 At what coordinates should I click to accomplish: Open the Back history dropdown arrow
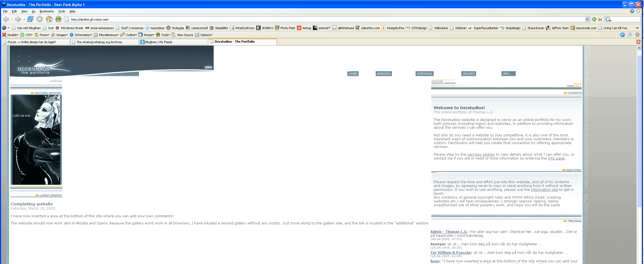coord(12,19)
